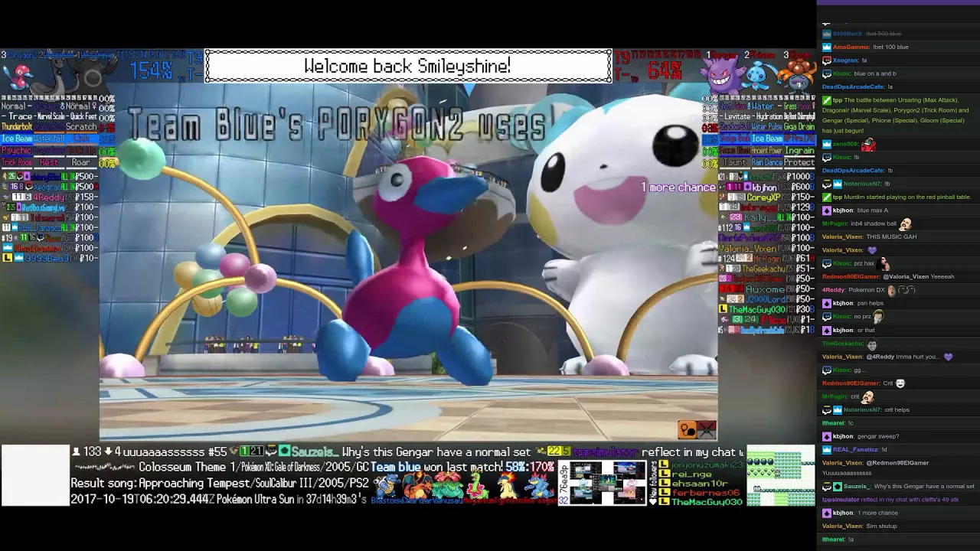Click the small stream preview thumbnail in the bottom overlay
Screen dimensions: 980x551
[x=607, y=482]
